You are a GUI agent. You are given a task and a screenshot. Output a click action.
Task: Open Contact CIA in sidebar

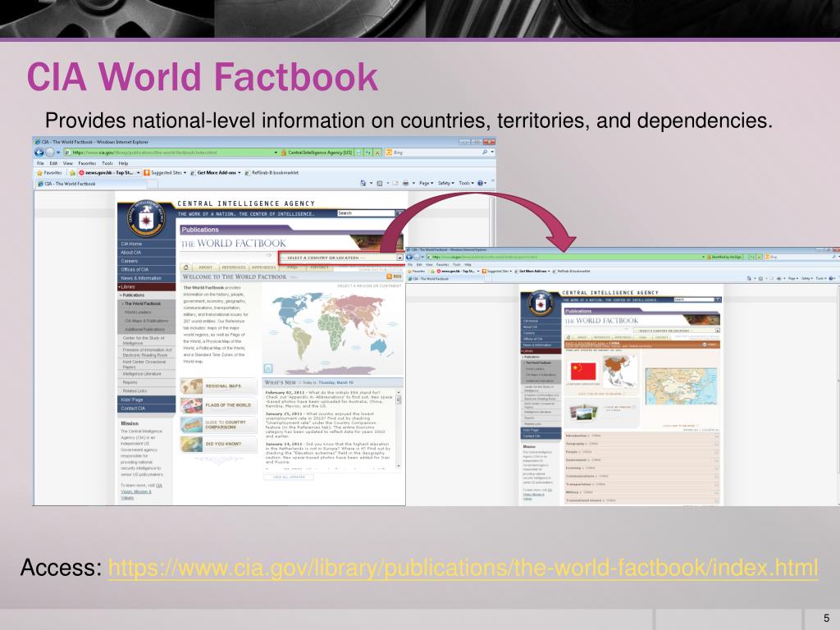146,409
